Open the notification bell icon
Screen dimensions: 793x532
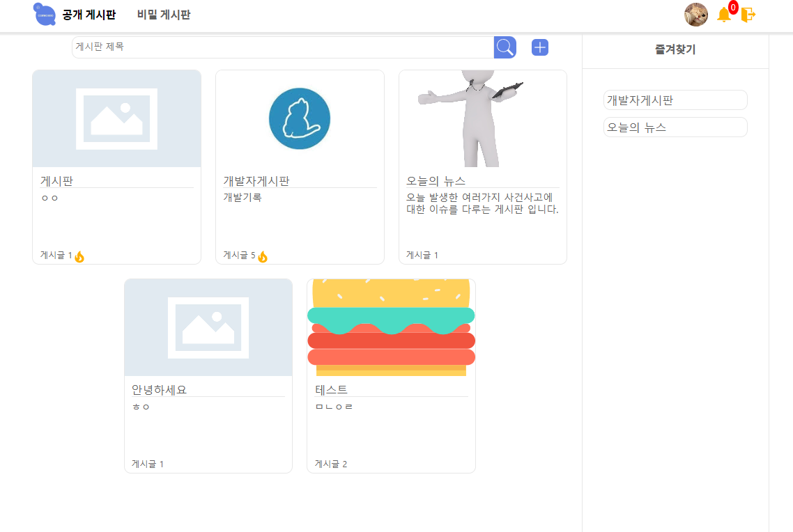723,14
